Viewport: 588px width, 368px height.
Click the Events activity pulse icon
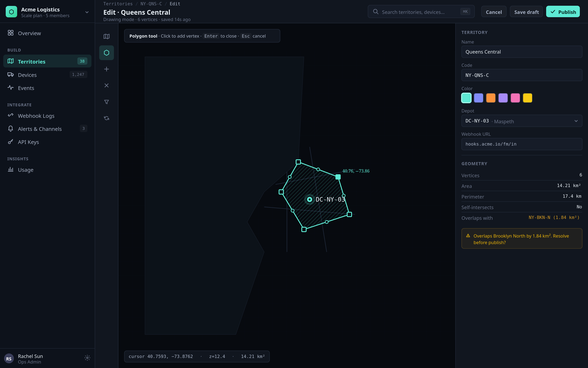[x=10, y=88]
